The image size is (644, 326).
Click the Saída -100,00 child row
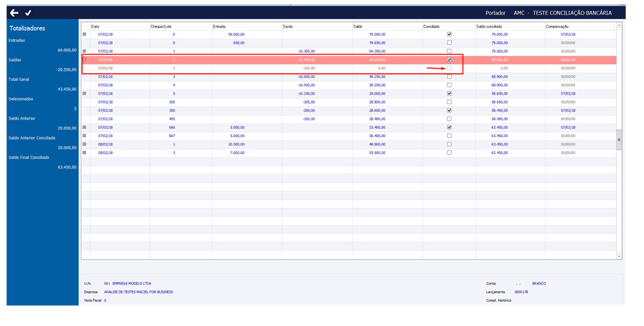coord(349,69)
